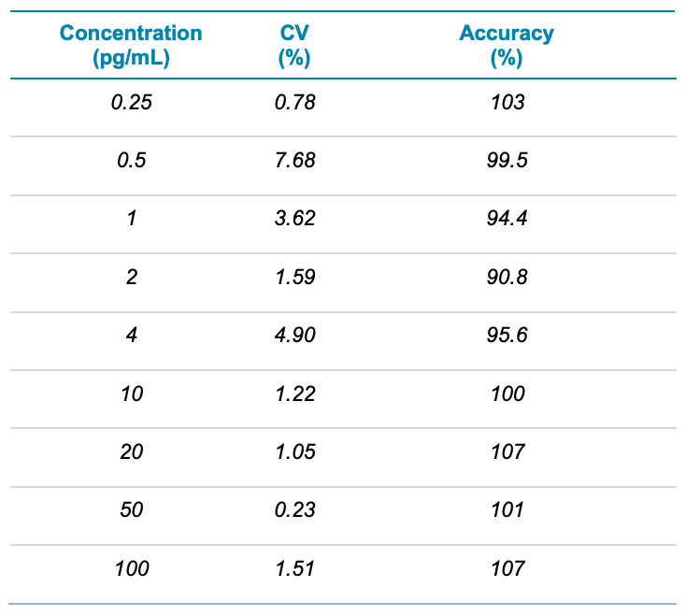Click the accuracy value 101
Image resolution: width=686 pixels, height=616 pixels.
507,510
